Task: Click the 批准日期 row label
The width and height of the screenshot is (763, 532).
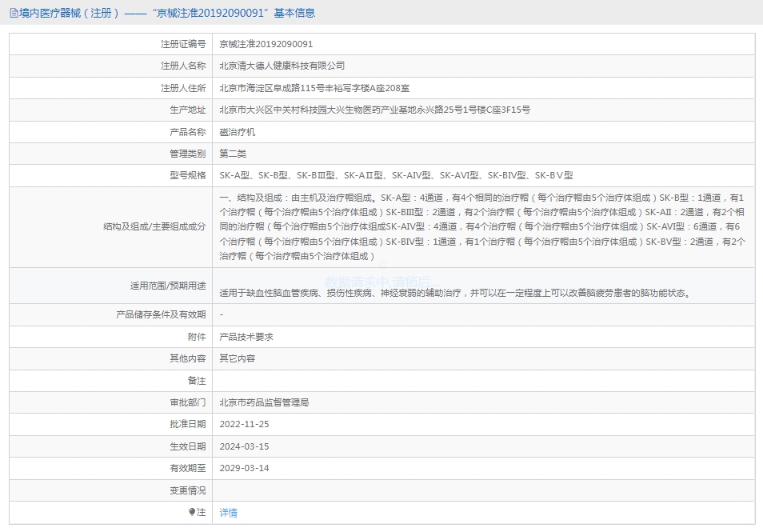Action: point(188,425)
